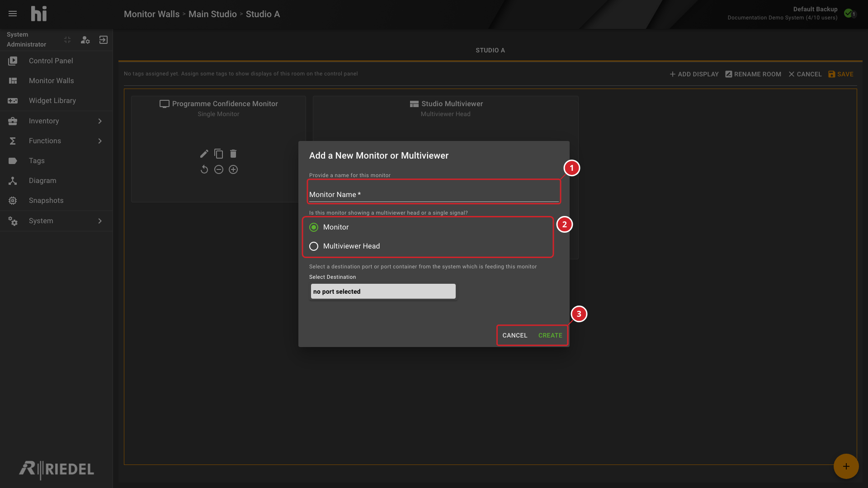Click the collapse sidebar arrows icon
This screenshot has height=488, width=868.
coord(67,40)
